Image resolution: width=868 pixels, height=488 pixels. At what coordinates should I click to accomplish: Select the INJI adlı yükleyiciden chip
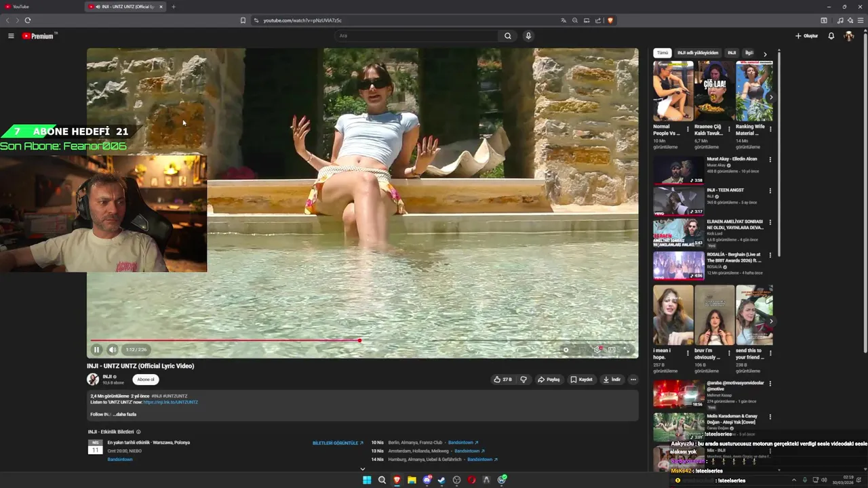click(698, 53)
